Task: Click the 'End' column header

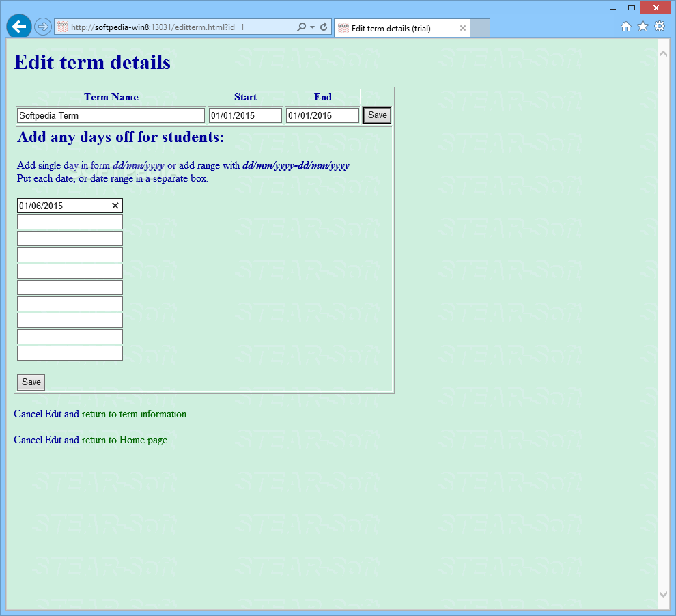Action: (x=322, y=97)
